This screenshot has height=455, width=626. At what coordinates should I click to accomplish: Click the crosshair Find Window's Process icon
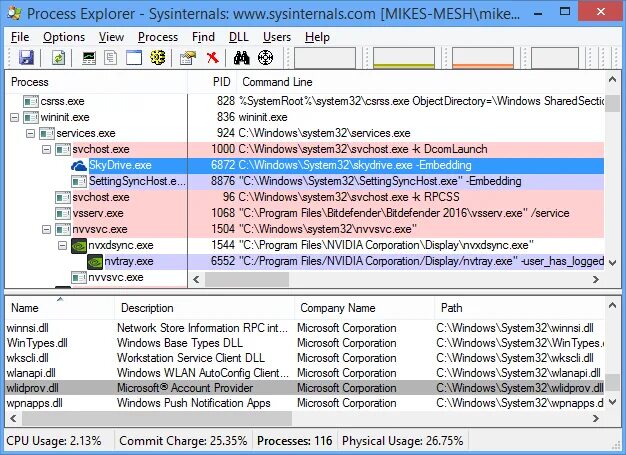(x=265, y=58)
